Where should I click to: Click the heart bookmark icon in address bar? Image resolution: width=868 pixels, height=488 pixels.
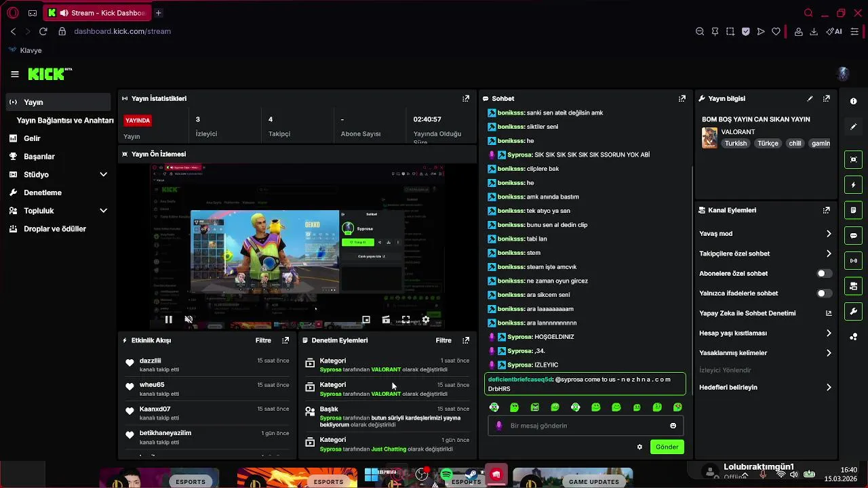click(x=776, y=31)
